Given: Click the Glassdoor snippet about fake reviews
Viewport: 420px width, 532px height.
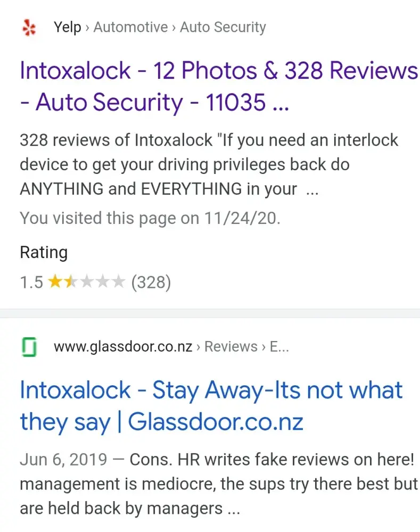Looking at the screenshot, I should (219, 484).
